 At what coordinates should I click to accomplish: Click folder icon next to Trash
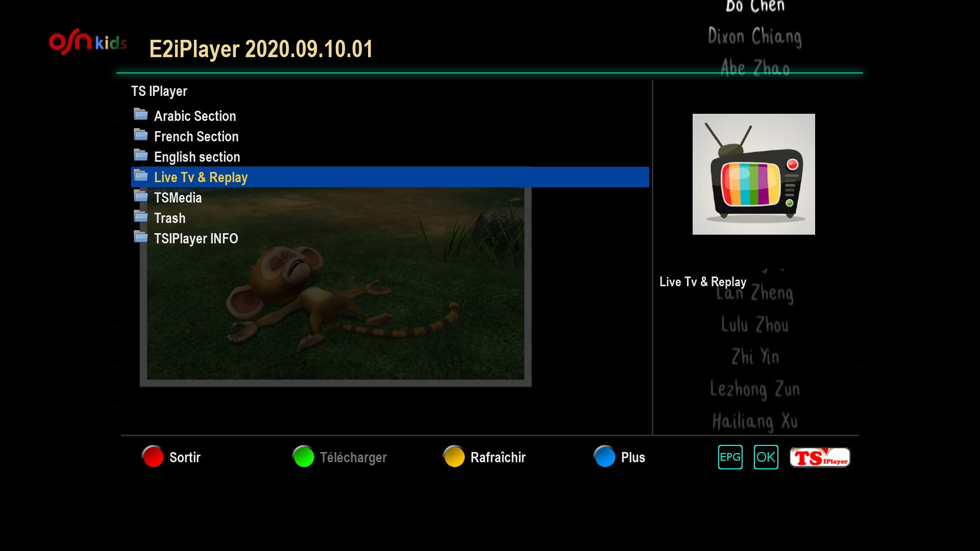click(x=141, y=217)
